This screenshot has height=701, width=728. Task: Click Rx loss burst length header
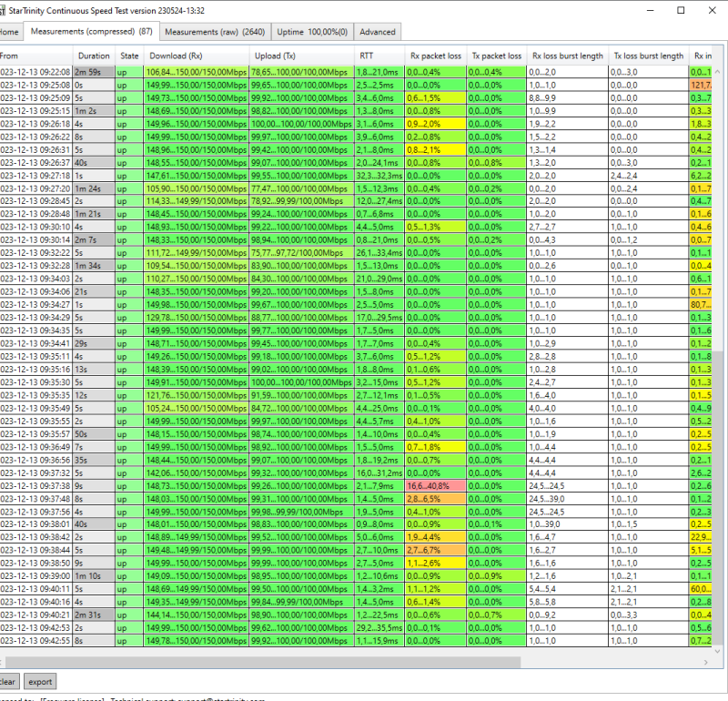tap(567, 56)
